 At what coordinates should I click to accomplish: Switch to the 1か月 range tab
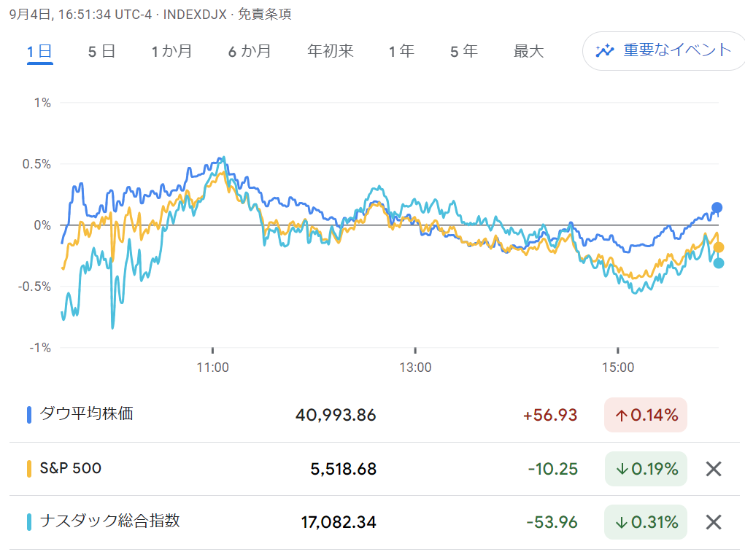tap(171, 51)
